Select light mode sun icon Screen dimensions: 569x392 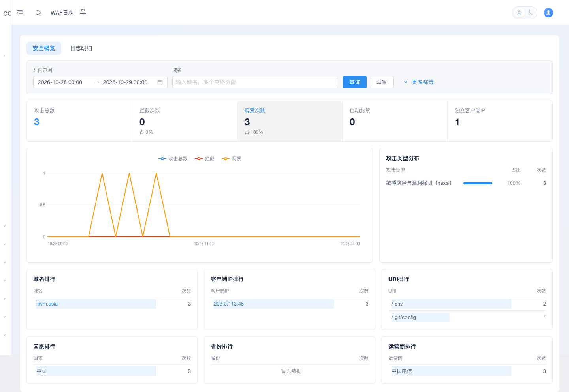[x=519, y=13]
